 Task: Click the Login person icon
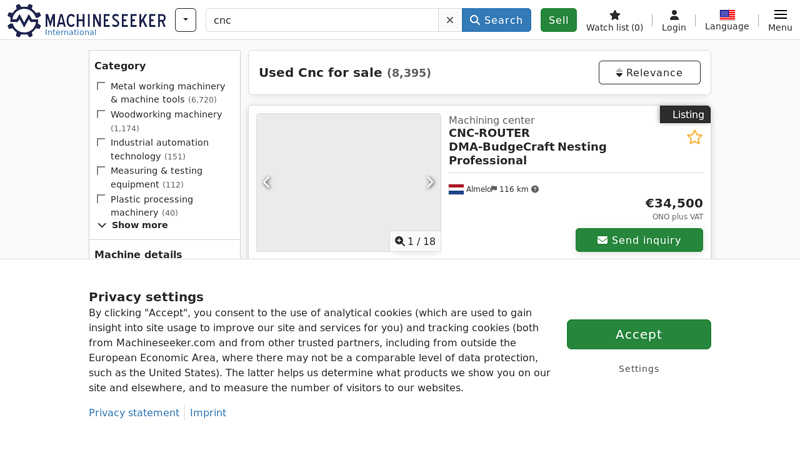(674, 15)
